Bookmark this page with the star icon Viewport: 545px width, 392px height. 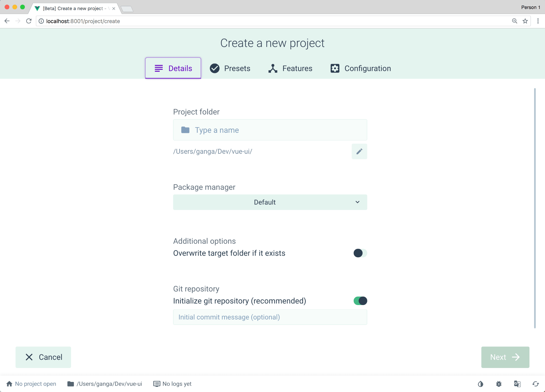525,21
